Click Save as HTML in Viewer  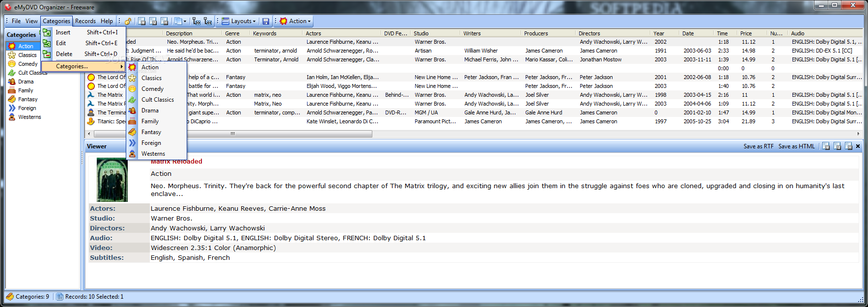coord(796,146)
